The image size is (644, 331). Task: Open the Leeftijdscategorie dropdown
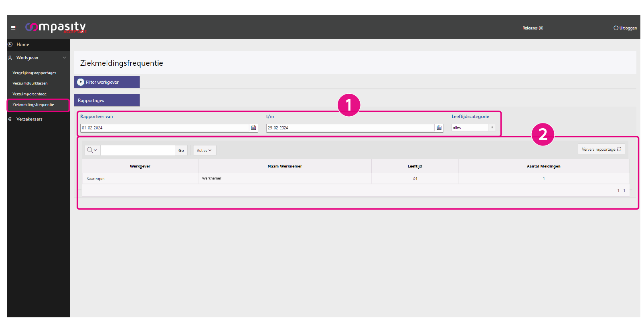point(474,127)
